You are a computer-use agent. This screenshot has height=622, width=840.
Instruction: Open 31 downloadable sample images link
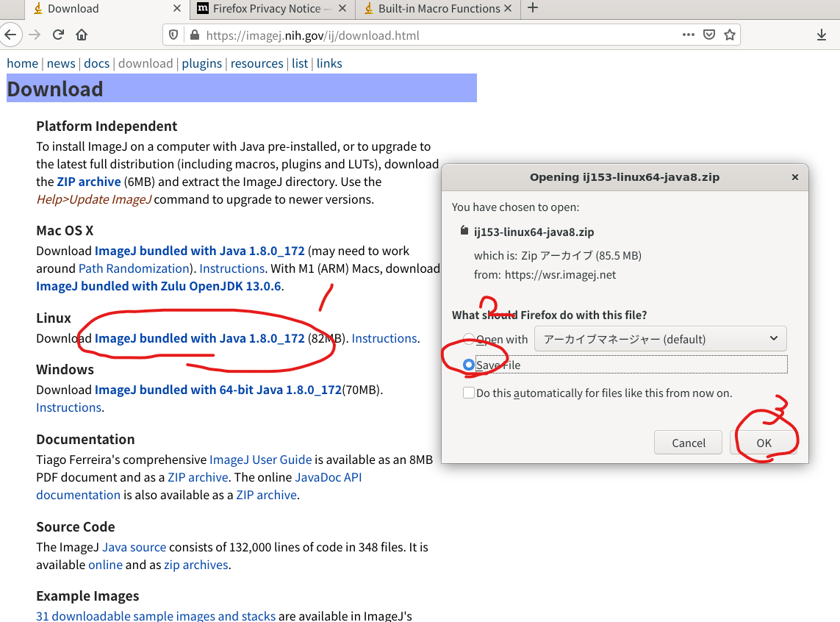click(x=155, y=615)
